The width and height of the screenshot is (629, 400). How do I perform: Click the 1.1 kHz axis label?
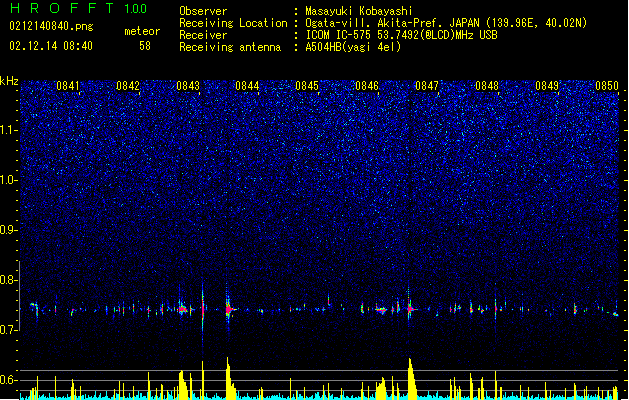pos(9,130)
